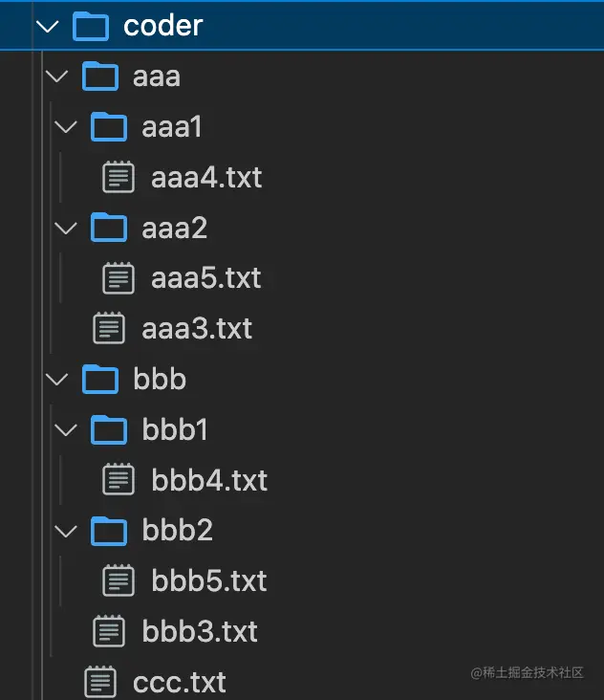Collapse the bbb1 folder chevron
This screenshot has height=700, width=604.
pyautogui.click(x=65, y=430)
